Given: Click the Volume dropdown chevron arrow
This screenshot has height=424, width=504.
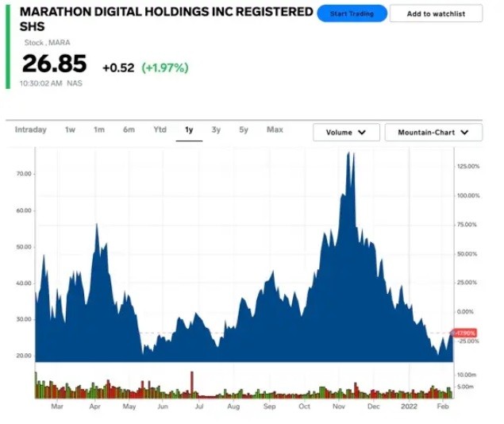Looking at the screenshot, I should click(x=363, y=133).
